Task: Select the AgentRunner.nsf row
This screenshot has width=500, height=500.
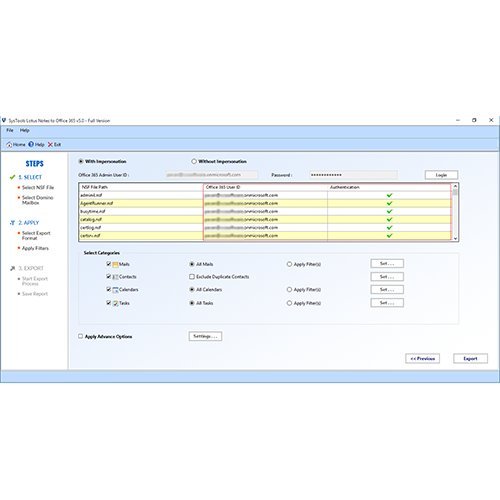Action: coord(265,203)
